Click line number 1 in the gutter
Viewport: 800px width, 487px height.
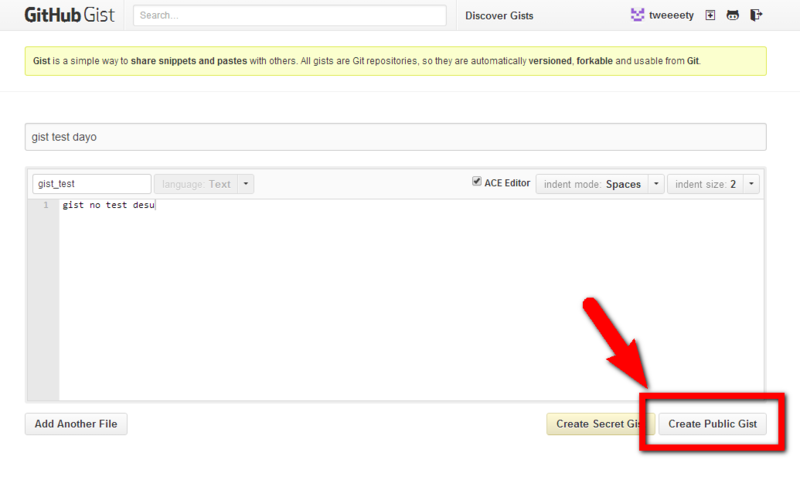point(46,205)
